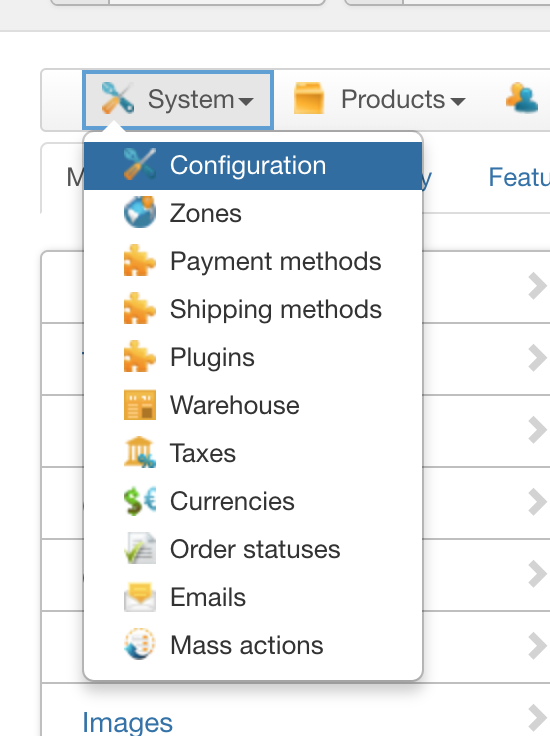
Task: Click the Mass actions icon
Action: pyautogui.click(x=140, y=644)
